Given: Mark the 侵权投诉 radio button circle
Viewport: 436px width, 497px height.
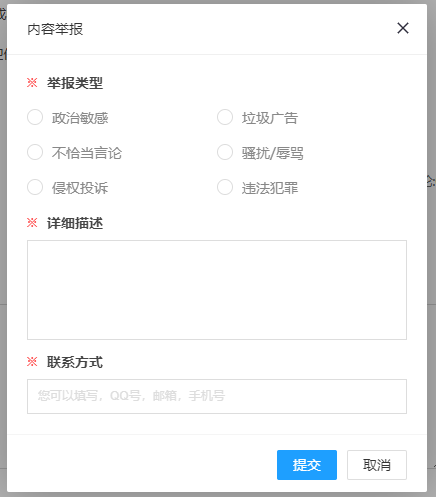Looking at the screenshot, I should pyautogui.click(x=35, y=187).
